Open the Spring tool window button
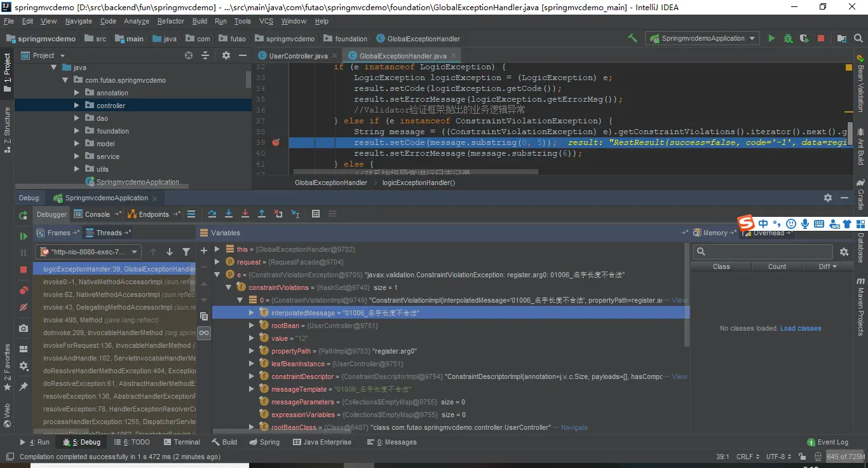Viewport: 868px width, 468px height. pyautogui.click(x=264, y=442)
